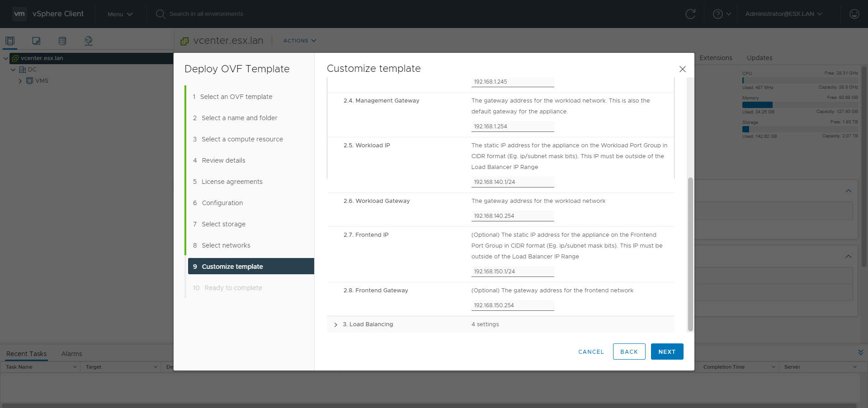
Task: Open the Networking inventory icon
Action: point(89,41)
